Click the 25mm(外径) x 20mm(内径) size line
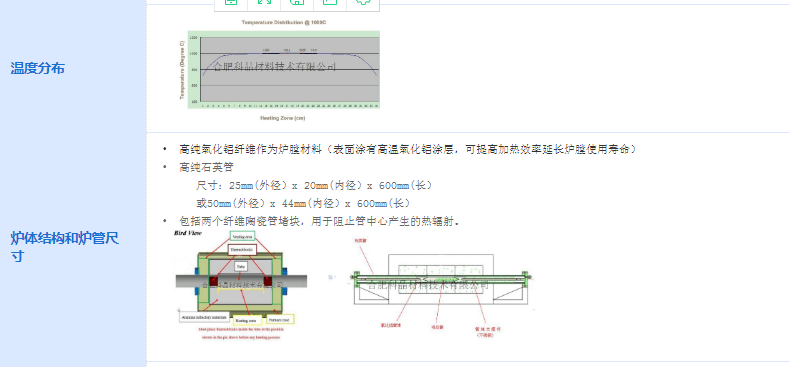This screenshot has height=367, width=790. coord(314,186)
